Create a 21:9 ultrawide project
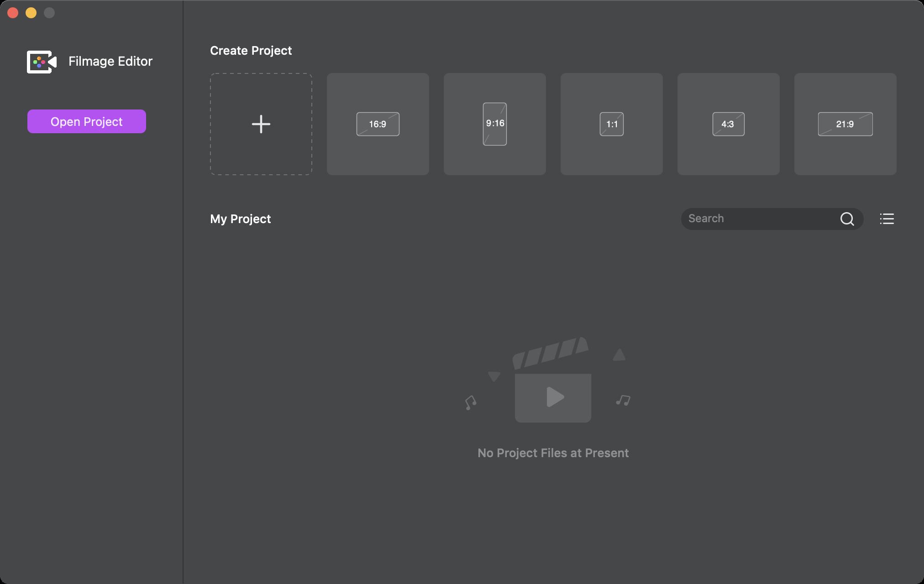The width and height of the screenshot is (924, 584). point(845,124)
